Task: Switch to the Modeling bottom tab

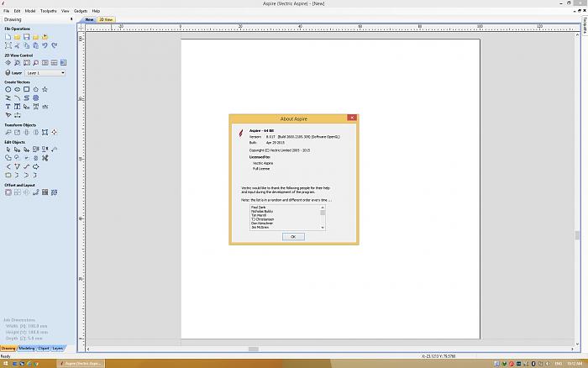Action: [x=27, y=348]
